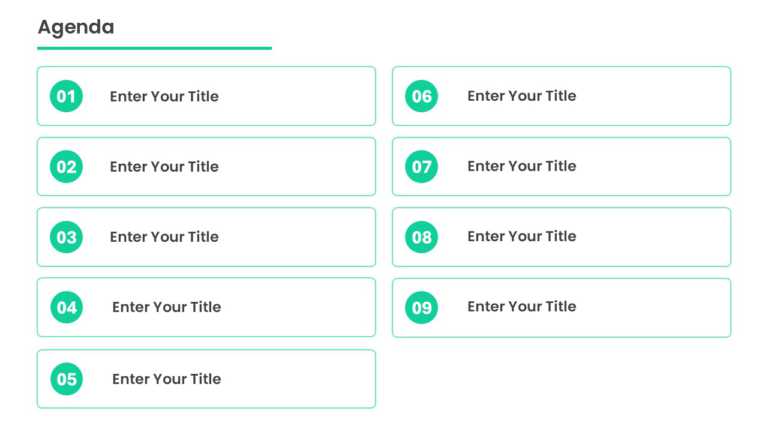This screenshot has width=768, height=432.
Task: Select title text beside badge 01
Action: coord(164,96)
